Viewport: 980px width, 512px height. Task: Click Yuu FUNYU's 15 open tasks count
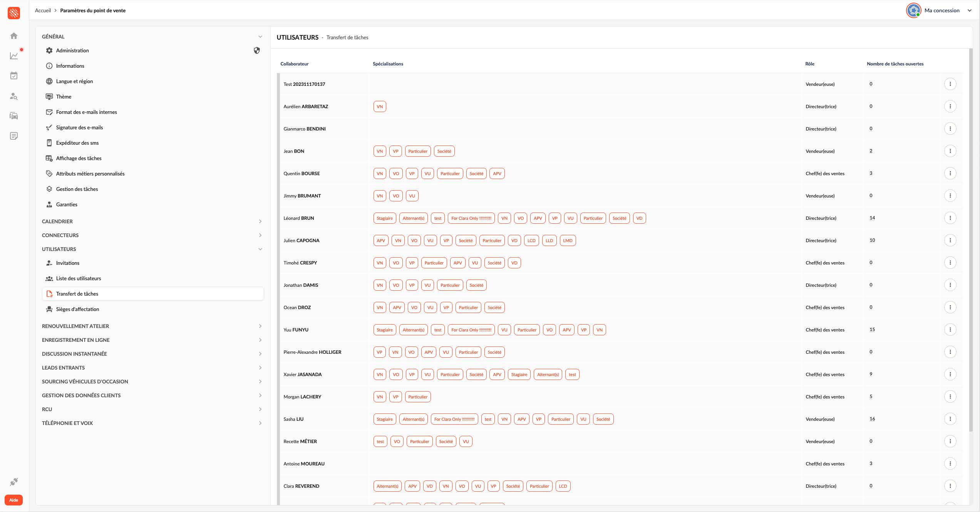pos(872,330)
